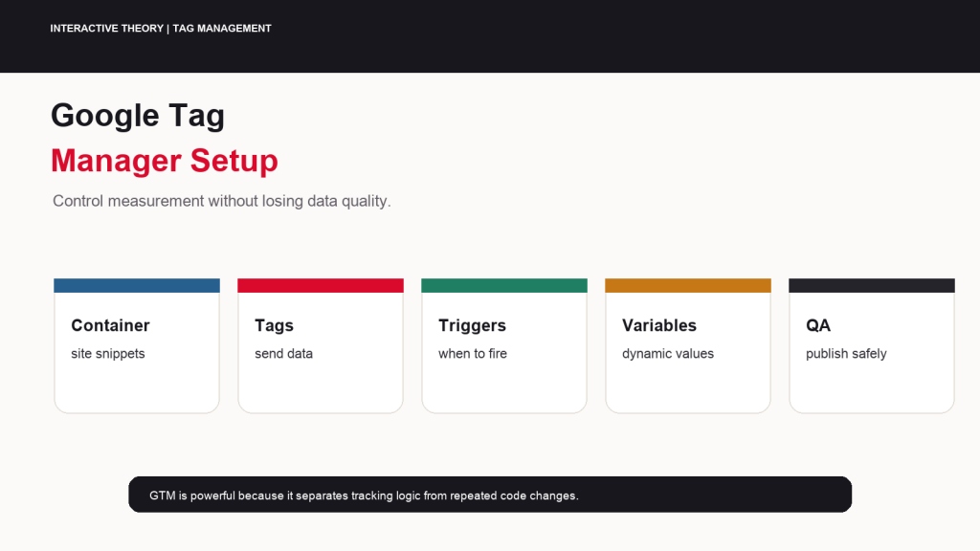Image resolution: width=980 pixels, height=551 pixels.
Task: Click the QA card heading
Action: (x=818, y=325)
